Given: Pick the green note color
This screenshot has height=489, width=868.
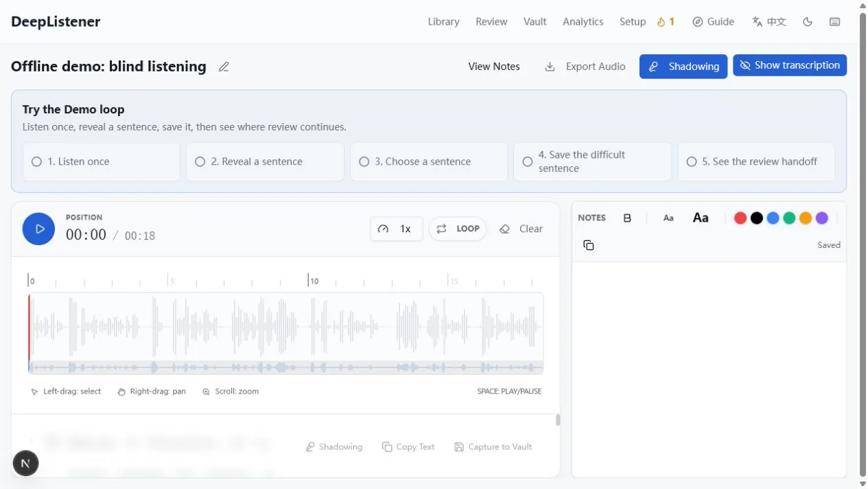Looking at the screenshot, I should [789, 218].
